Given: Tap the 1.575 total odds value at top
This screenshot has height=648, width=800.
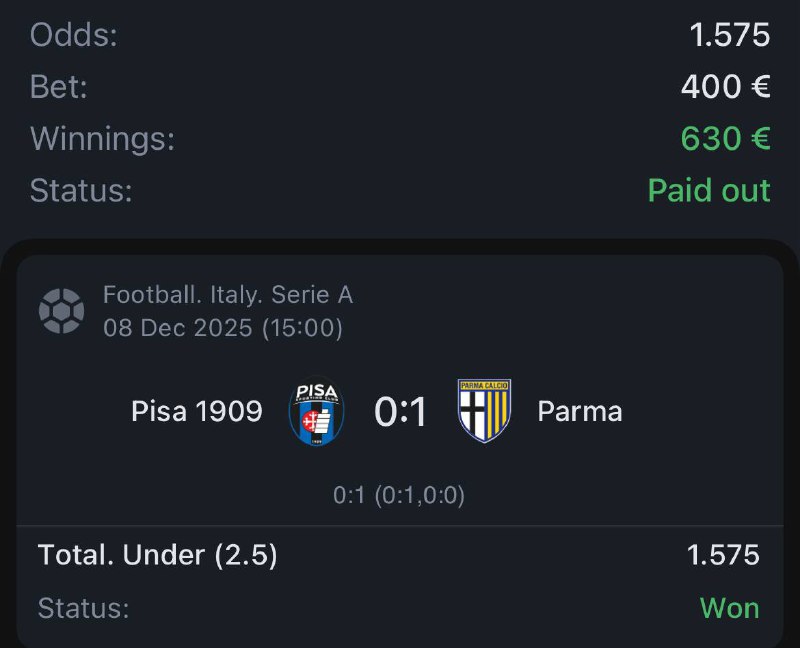Looking at the screenshot, I should tap(730, 35).
